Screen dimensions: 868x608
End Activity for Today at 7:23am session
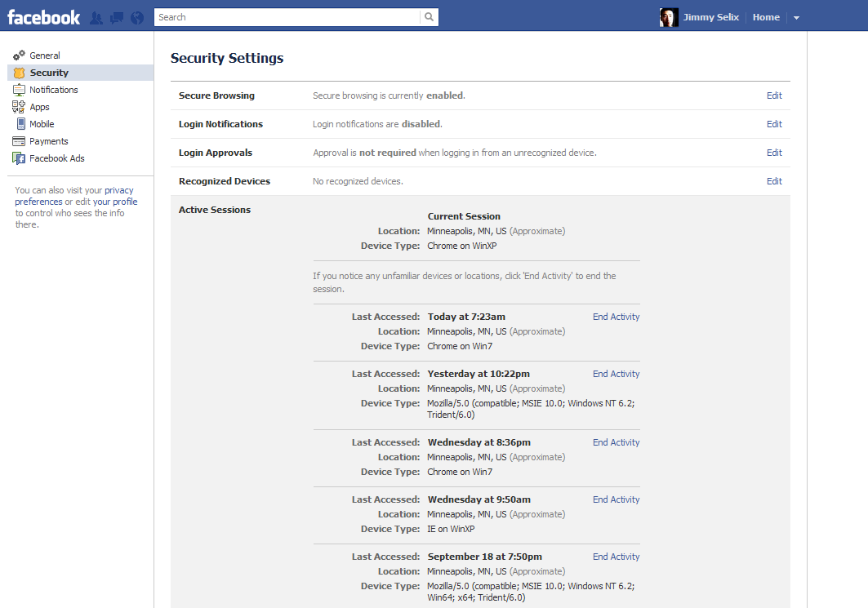617,317
